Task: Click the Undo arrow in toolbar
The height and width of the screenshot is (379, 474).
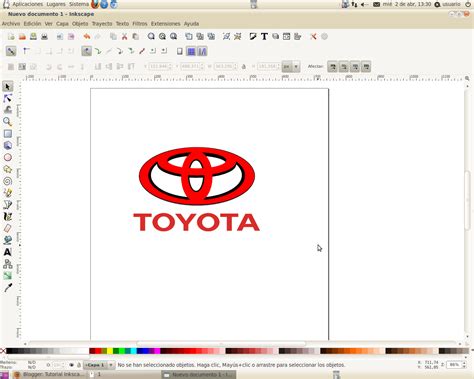Action: click(87, 36)
